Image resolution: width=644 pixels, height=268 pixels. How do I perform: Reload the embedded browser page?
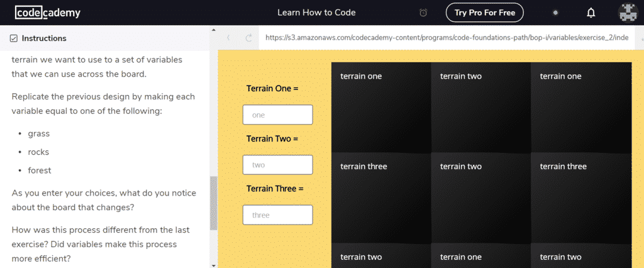(x=248, y=38)
